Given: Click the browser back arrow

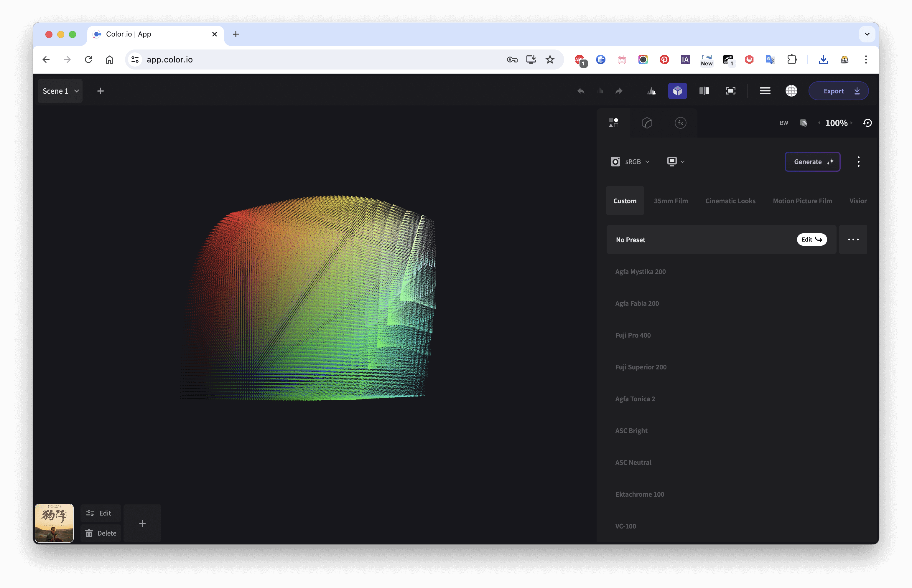Looking at the screenshot, I should click(46, 60).
